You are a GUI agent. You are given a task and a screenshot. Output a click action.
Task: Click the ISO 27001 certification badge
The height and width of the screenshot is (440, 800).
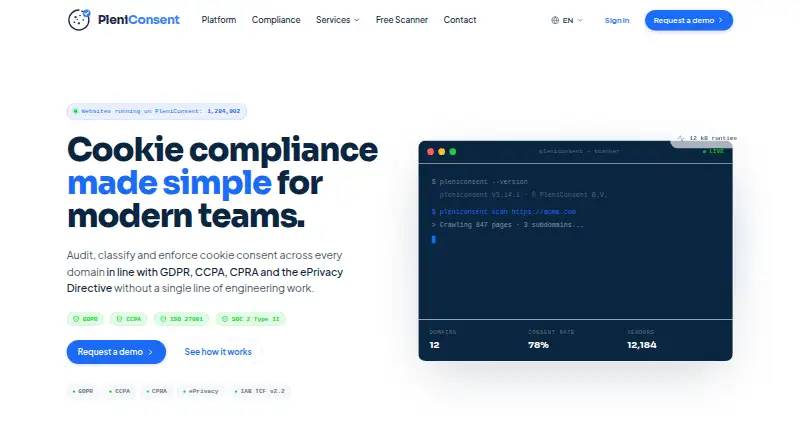tap(181, 319)
